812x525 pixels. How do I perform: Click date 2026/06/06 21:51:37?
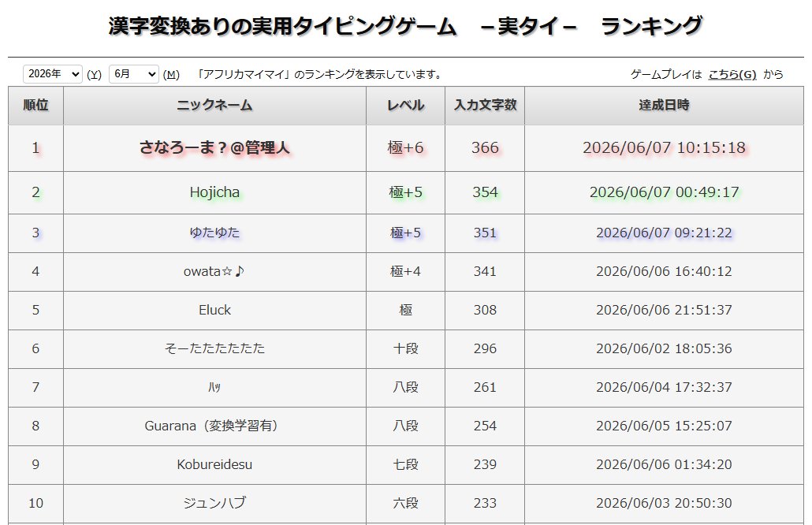664,310
